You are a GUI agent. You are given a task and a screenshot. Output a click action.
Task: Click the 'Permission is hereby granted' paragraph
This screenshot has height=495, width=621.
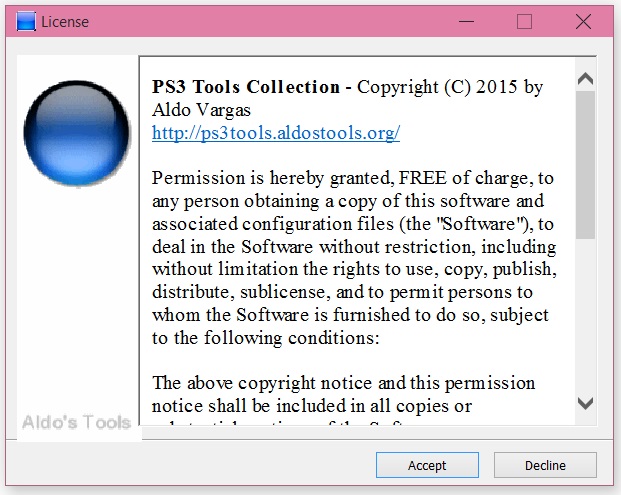354,258
